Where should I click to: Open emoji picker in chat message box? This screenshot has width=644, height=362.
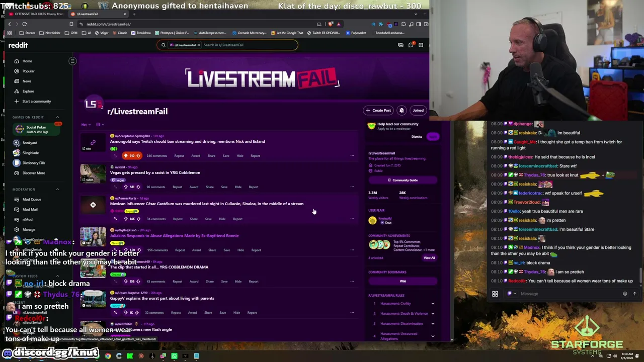625,294
